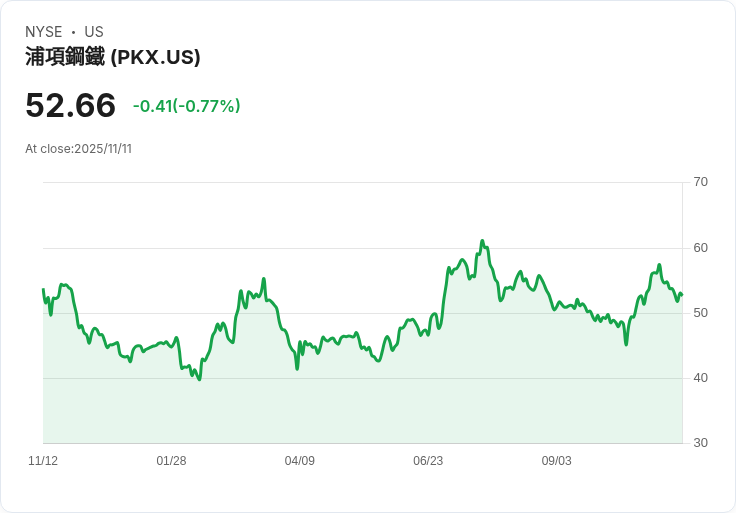This screenshot has height=513, width=736.
Task: Click the 30 y-axis label
Action: point(701,443)
